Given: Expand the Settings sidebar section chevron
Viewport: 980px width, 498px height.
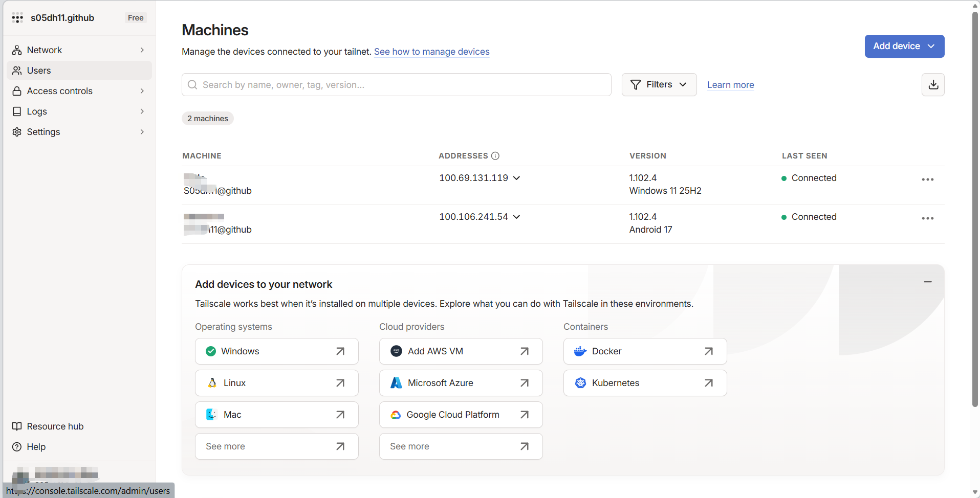Looking at the screenshot, I should tap(142, 132).
